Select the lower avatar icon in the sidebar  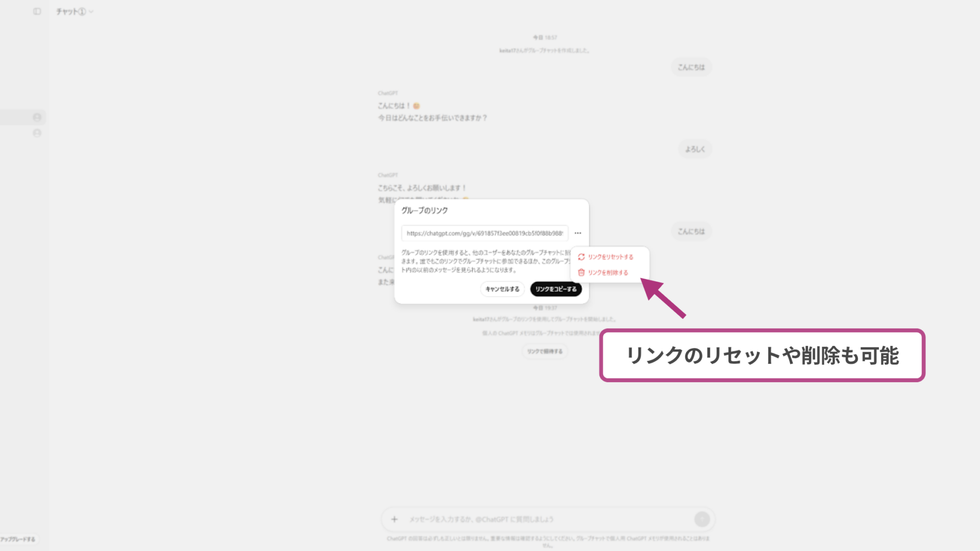36,134
